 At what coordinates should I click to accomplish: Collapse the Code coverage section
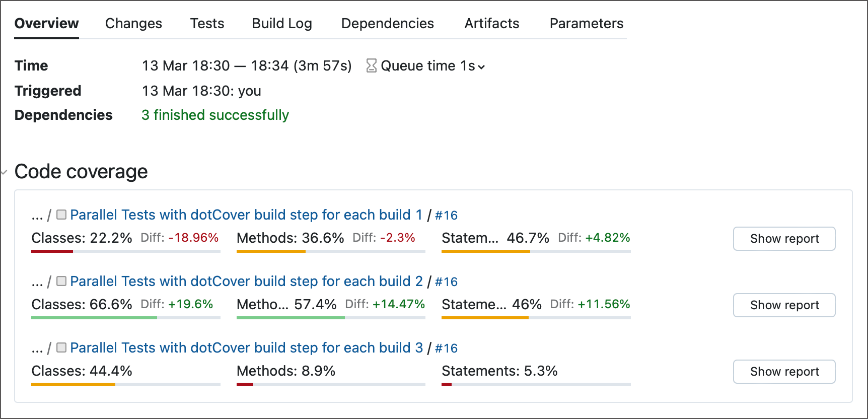(5, 172)
